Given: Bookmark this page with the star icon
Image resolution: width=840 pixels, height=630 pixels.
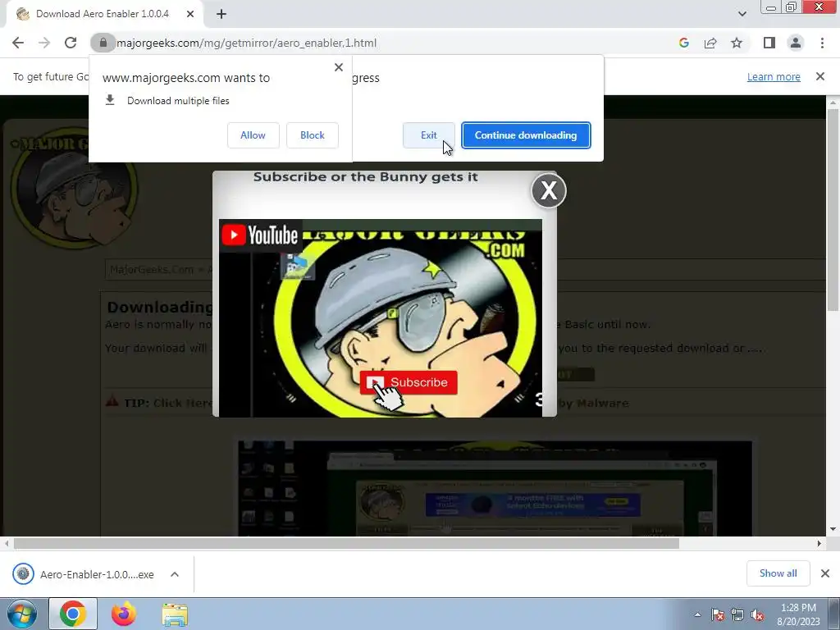Looking at the screenshot, I should [737, 43].
